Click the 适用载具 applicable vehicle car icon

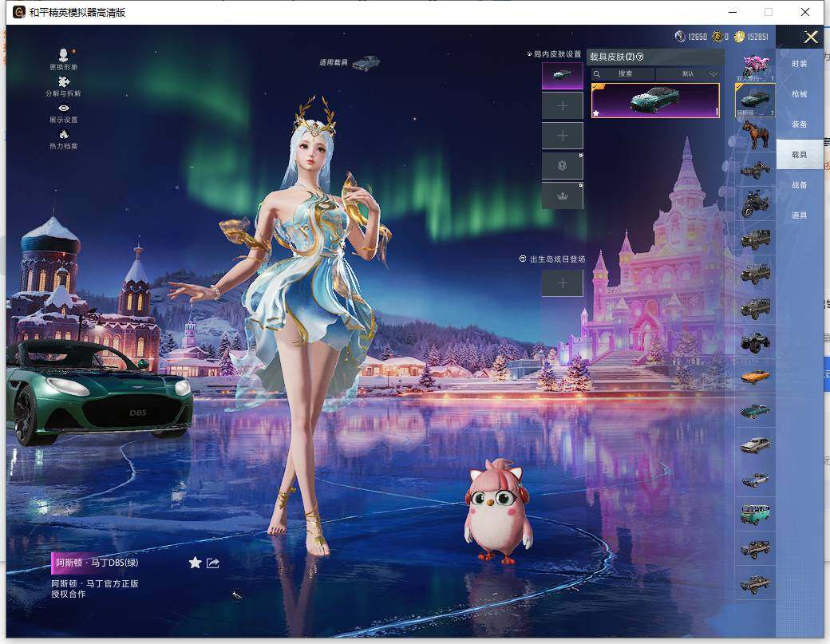click(x=366, y=64)
